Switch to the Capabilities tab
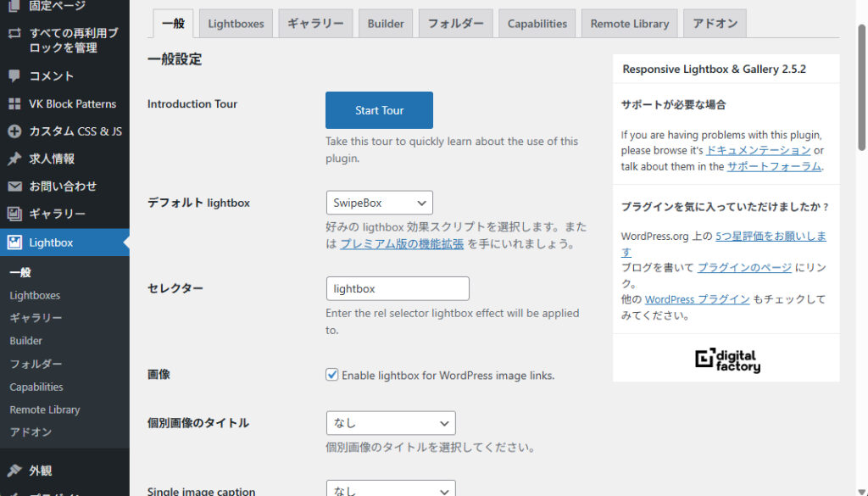The height and width of the screenshot is (496, 868). [537, 24]
